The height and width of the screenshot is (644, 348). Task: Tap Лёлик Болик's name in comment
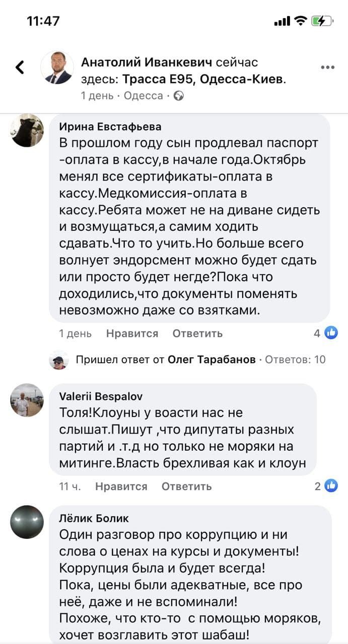pos(94,518)
